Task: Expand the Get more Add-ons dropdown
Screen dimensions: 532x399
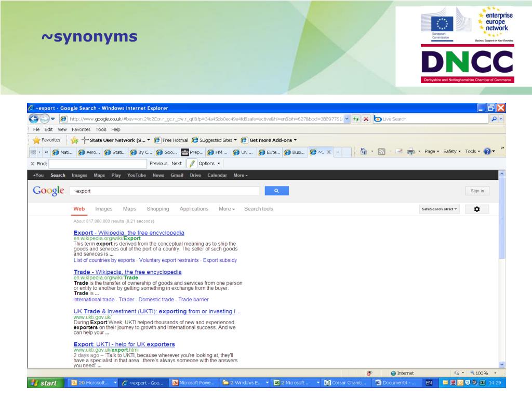Action: pyautogui.click(x=295, y=140)
